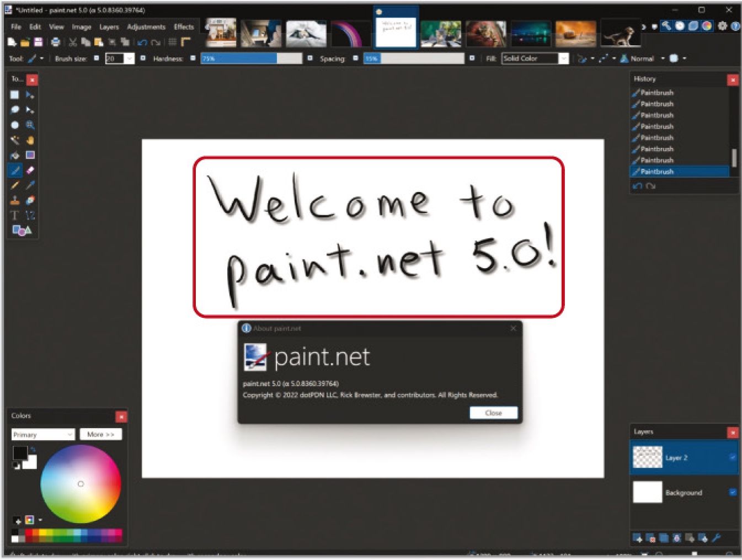Select the Eraser tool
This screenshot has width=742, height=560.
pyautogui.click(x=30, y=170)
